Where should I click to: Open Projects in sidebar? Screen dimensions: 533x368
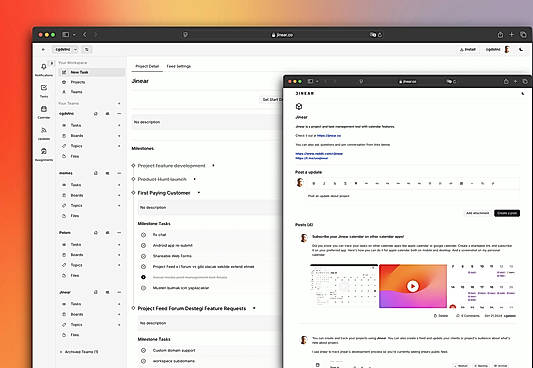point(91,82)
